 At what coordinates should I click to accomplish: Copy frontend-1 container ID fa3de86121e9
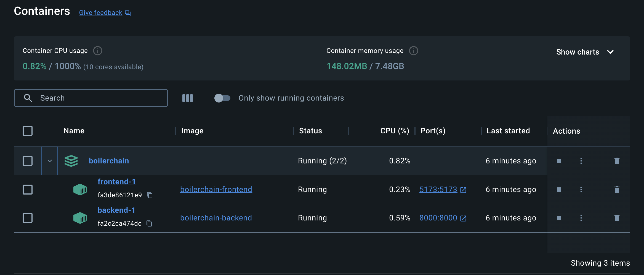pos(150,195)
